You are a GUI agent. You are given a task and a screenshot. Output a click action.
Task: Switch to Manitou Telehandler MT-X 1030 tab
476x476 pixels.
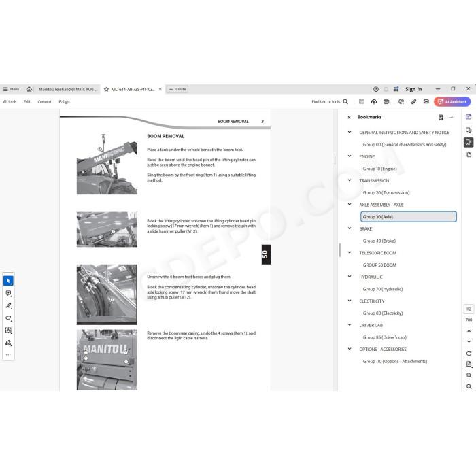(x=67, y=89)
